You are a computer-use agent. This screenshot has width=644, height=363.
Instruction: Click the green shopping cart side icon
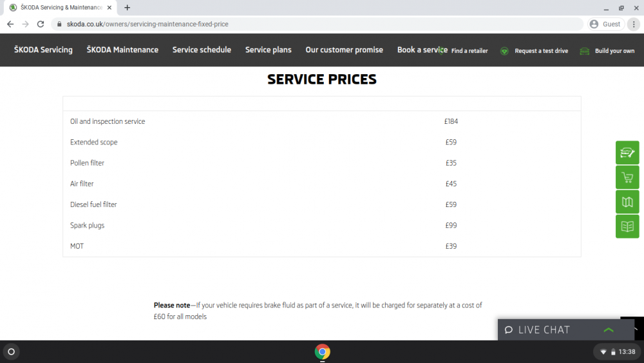[x=627, y=177]
